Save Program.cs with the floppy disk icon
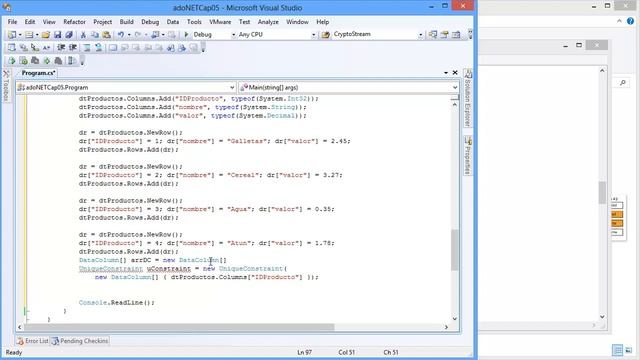Viewport: 640px width, 360px height. (57, 35)
